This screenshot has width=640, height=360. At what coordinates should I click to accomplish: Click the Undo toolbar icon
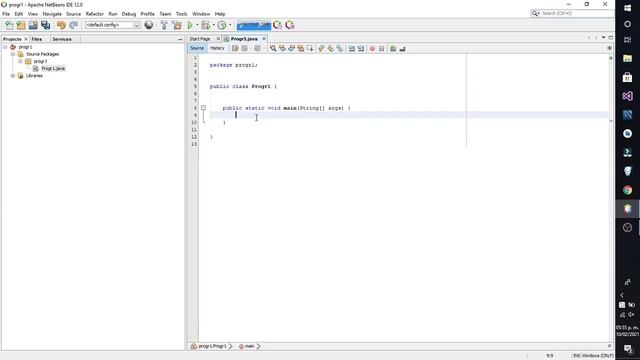click(x=61, y=25)
